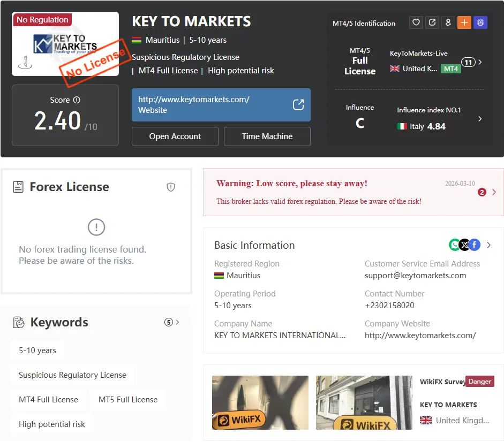Click KeyToMarkets-Live server name

418,54
